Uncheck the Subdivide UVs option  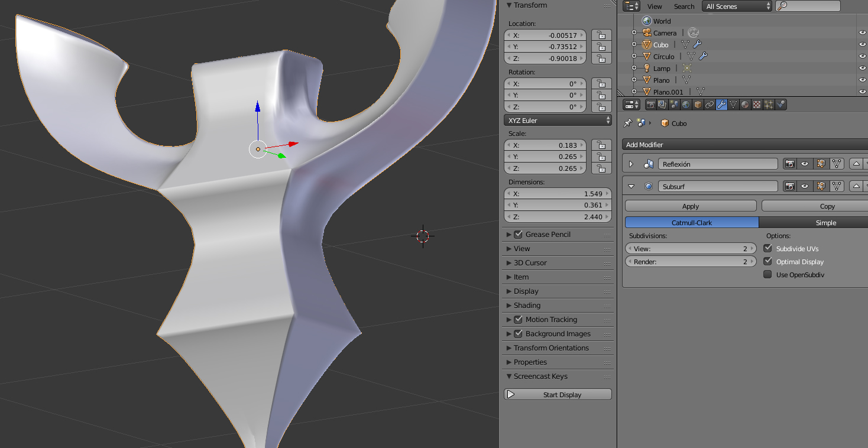tap(767, 248)
